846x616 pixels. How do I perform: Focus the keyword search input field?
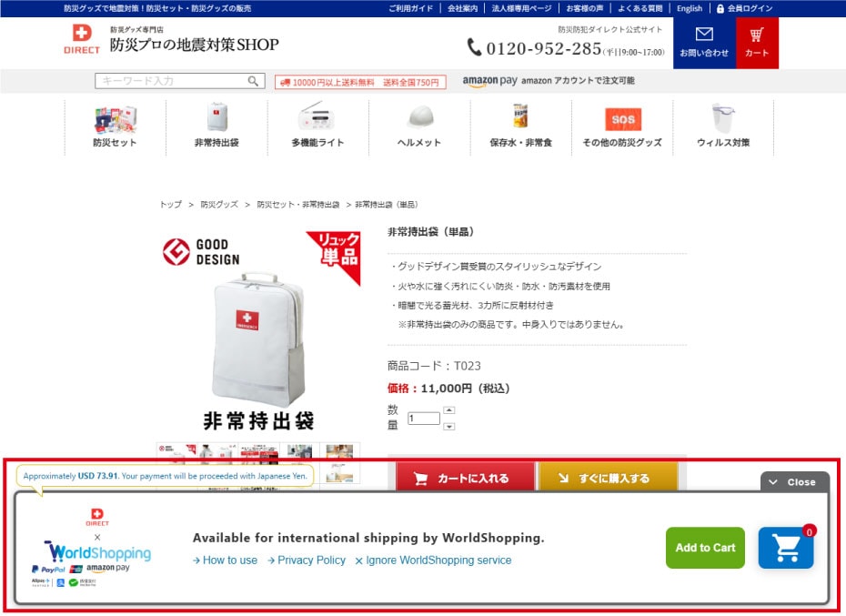click(171, 81)
